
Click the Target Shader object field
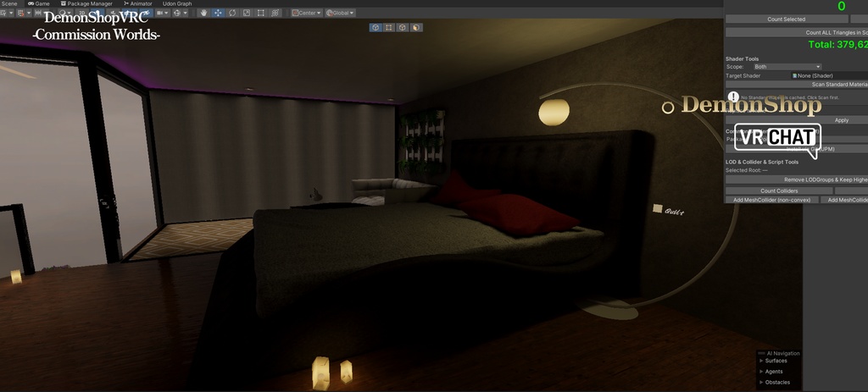click(x=829, y=75)
